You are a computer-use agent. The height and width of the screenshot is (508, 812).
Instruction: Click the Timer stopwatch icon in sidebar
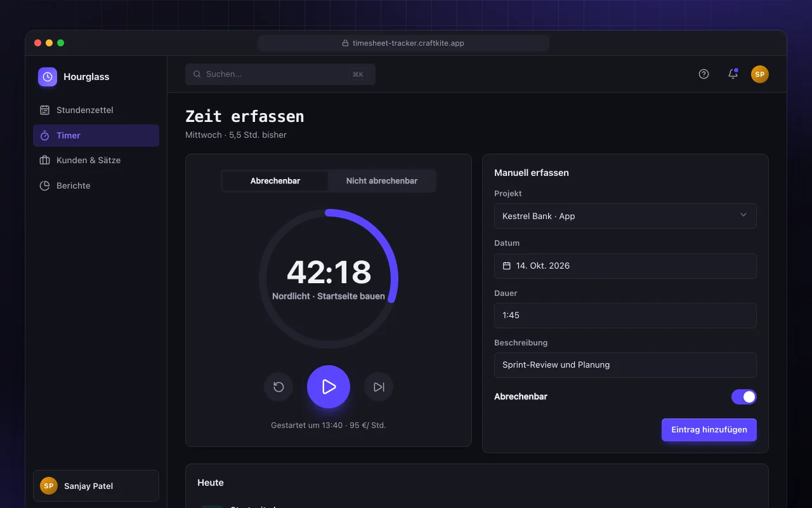(x=44, y=135)
